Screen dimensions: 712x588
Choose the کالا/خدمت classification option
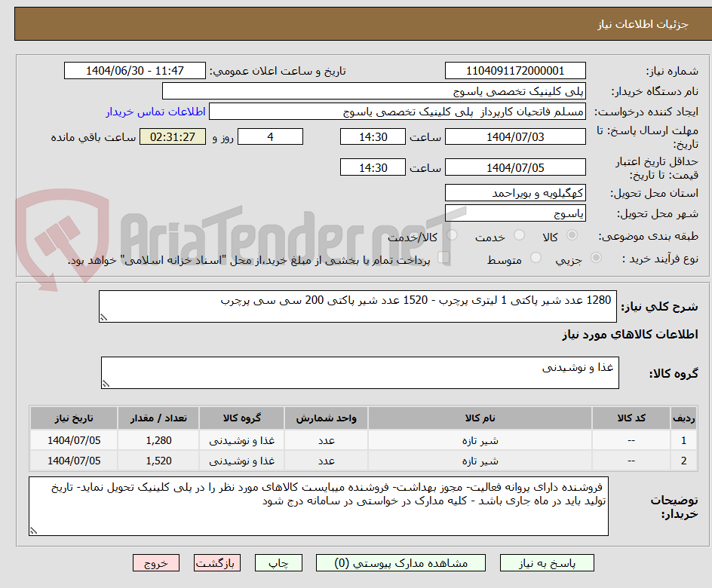click(x=453, y=234)
